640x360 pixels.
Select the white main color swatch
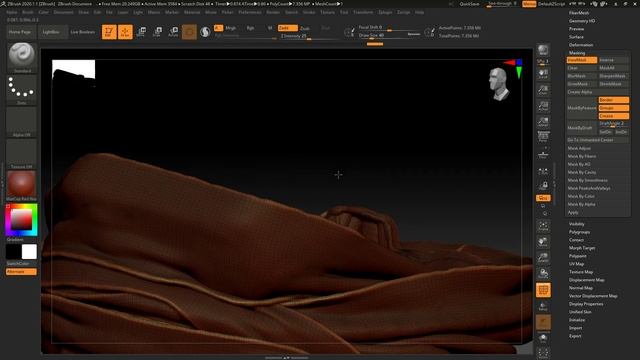tap(29, 252)
